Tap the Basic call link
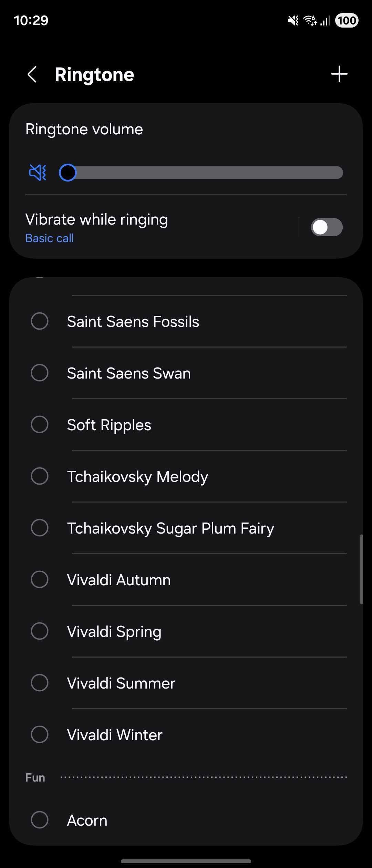This screenshot has height=868, width=372. coord(50,238)
